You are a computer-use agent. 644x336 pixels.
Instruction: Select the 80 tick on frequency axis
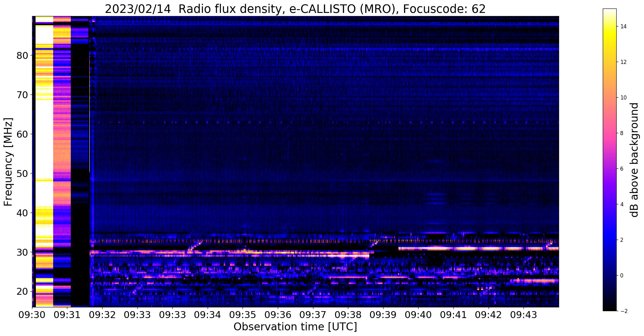tap(22, 55)
